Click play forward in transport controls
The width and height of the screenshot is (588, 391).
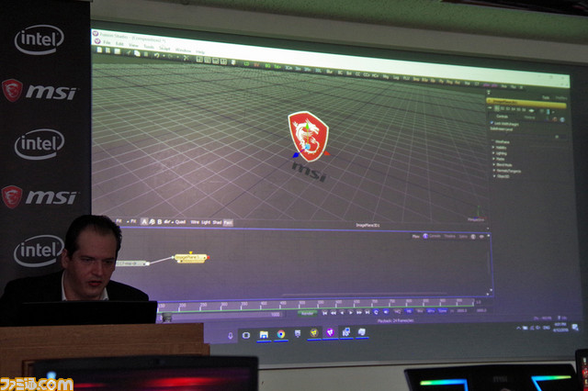[x=351, y=312]
